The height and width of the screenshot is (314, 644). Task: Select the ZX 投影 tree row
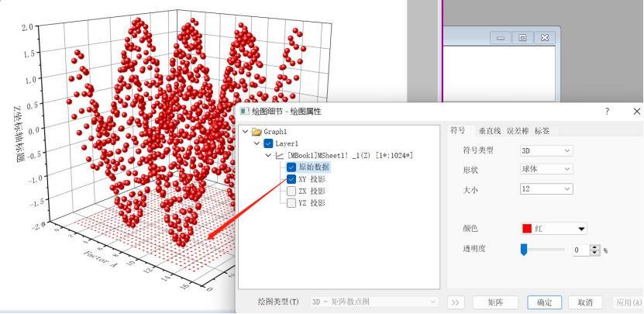312,191
